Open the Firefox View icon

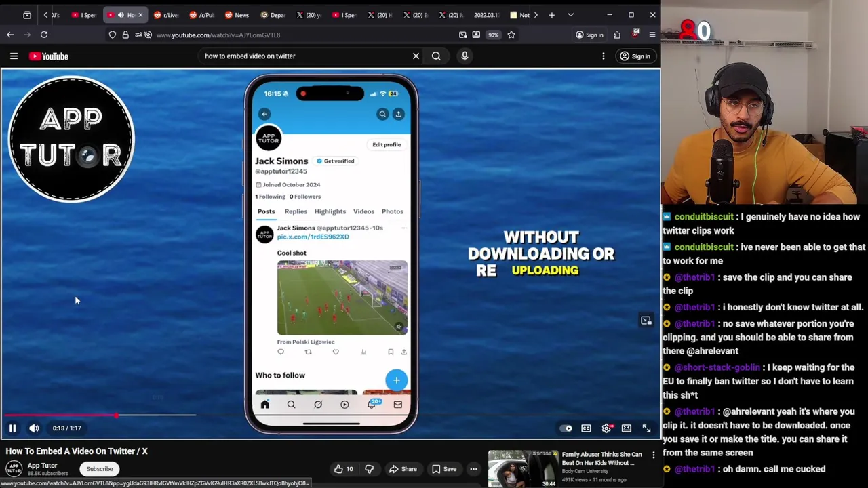27,15
